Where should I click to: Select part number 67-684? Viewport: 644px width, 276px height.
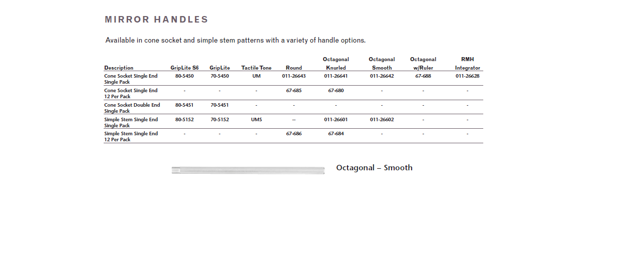point(336,134)
